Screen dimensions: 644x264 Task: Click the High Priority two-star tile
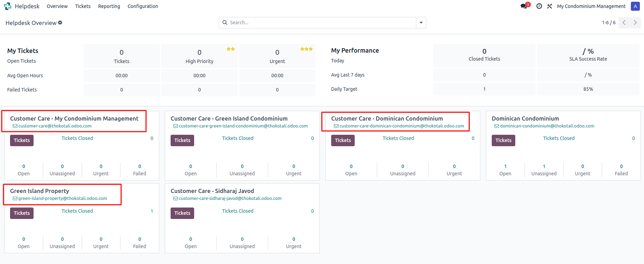click(x=199, y=56)
